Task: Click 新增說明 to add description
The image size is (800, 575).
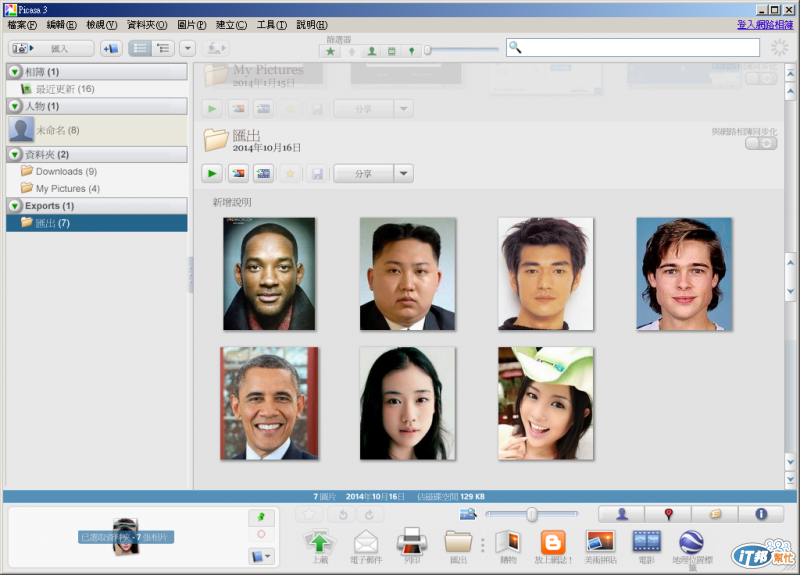Action: click(232, 203)
